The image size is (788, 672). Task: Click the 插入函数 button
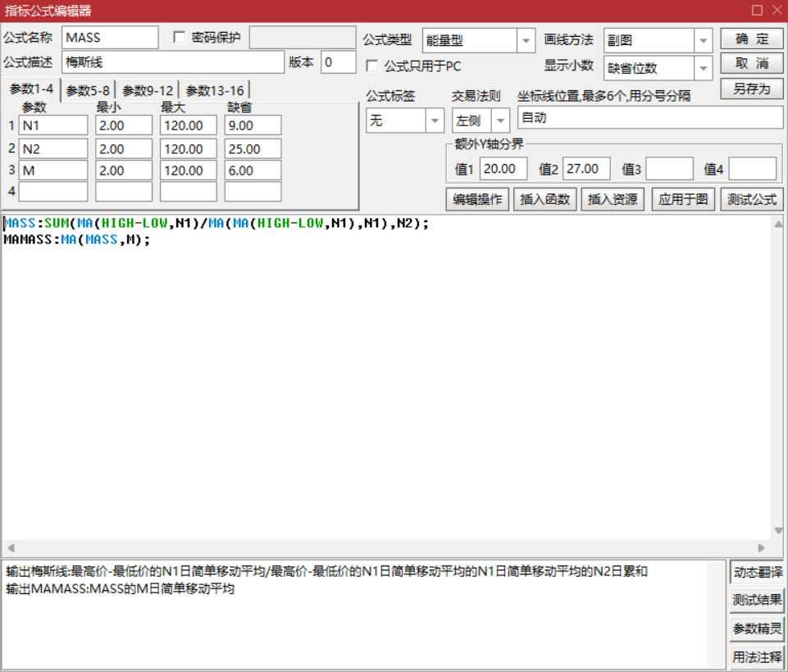tap(545, 199)
